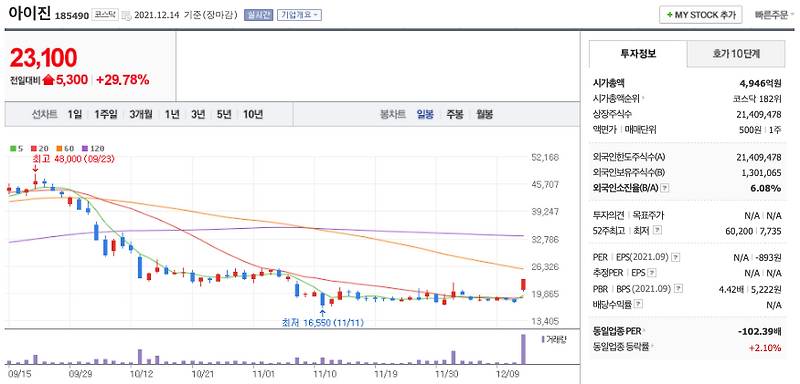Click the 코스닥 market badge
800x384 pixels.
[106, 15]
